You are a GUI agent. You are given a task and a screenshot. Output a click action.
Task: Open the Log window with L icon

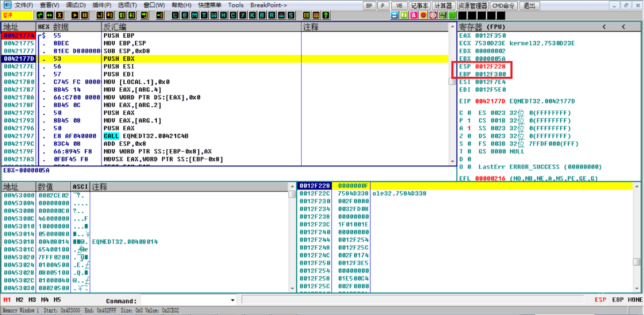[175, 15]
